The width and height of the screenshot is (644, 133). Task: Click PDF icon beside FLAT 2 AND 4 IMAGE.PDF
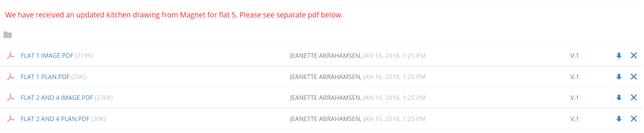[x=11, y=97]
